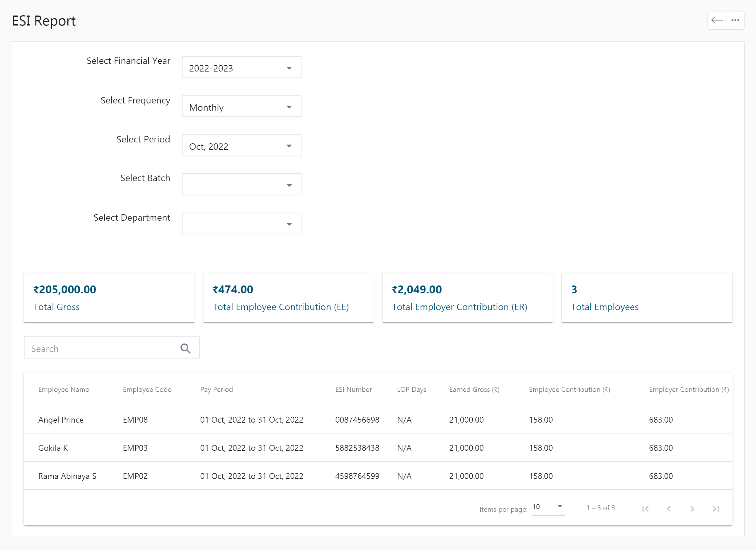Click employee code EMP03

(135, 448)
